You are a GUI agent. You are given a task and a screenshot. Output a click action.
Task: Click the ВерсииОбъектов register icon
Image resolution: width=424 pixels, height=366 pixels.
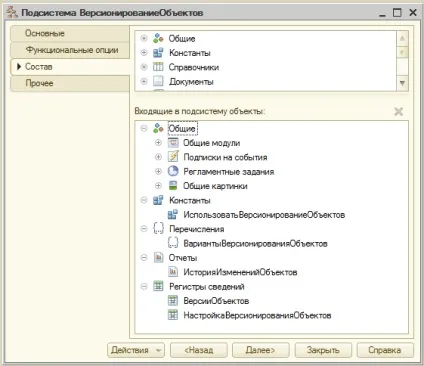coord(173,301)
